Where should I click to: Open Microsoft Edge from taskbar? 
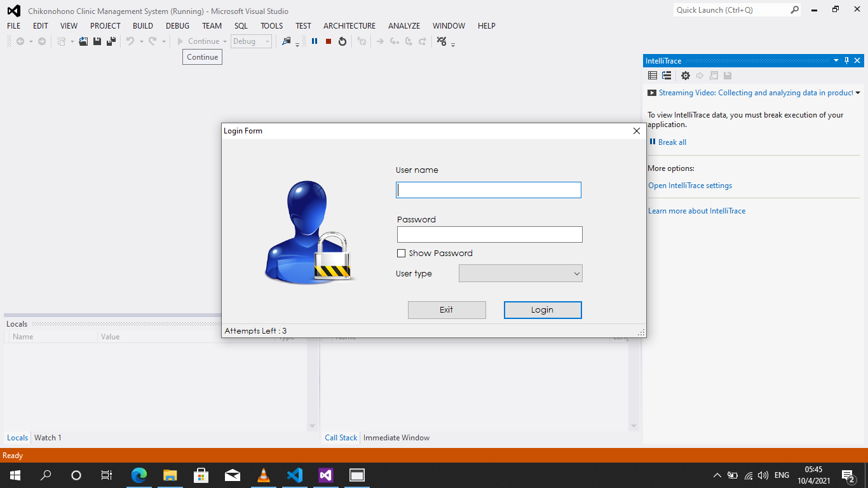tap(139, 475)
